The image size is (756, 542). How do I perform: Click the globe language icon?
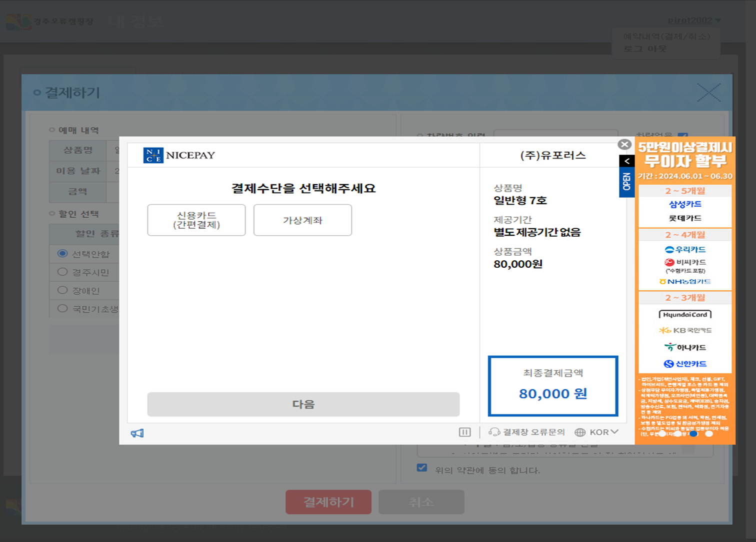[x=580, y=432]
